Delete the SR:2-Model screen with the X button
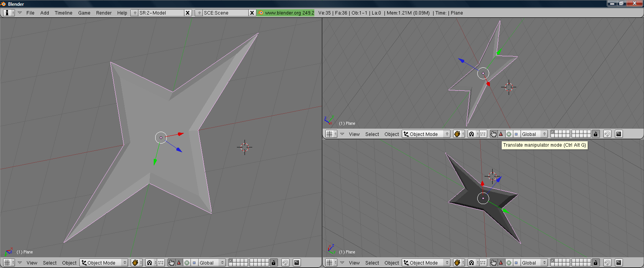Screen dimensions: 644x268 click(187, 13)
